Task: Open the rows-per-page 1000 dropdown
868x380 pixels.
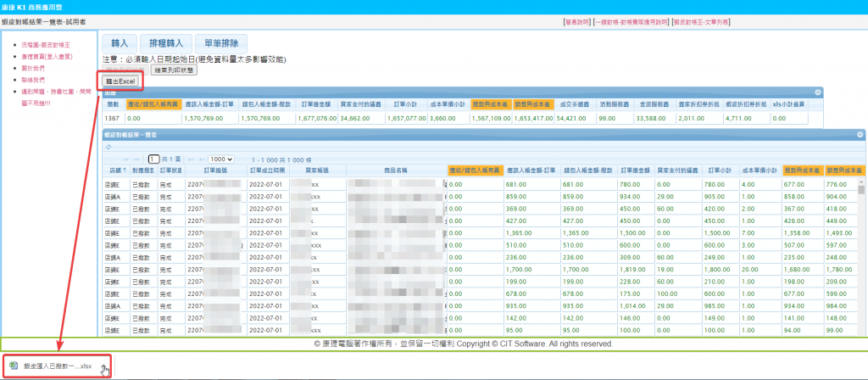Action: coord(221,159)
